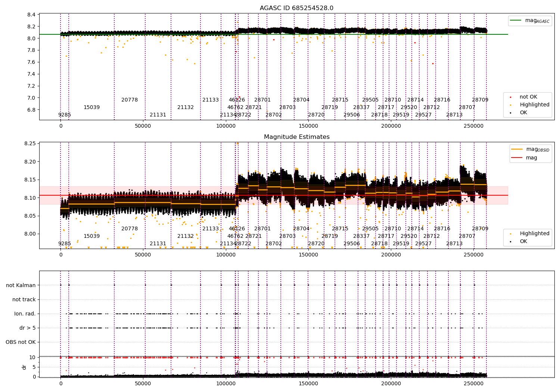560x392 pixels.
Task: Click the 'Magnitude Estimates' plot title
Action: point(296,137)
